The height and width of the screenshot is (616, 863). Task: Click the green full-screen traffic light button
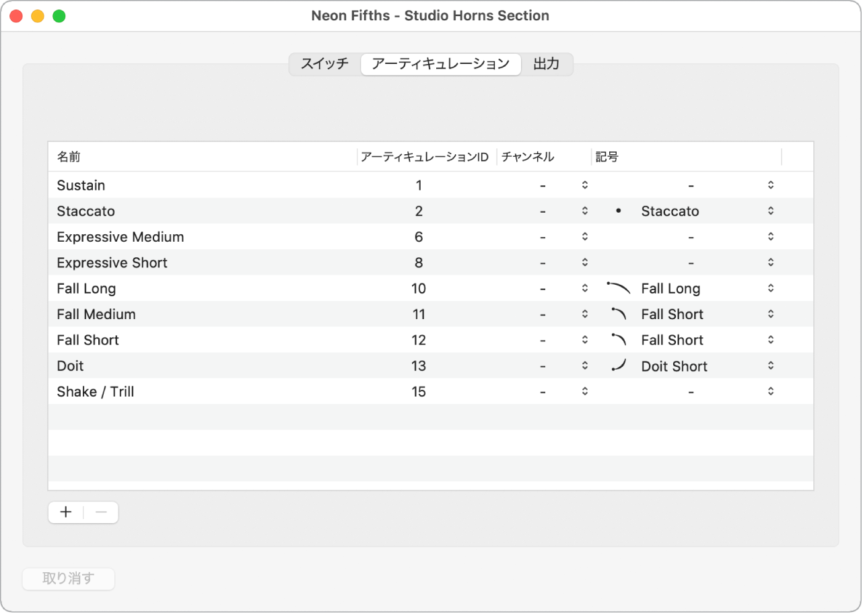pos(59,15)
